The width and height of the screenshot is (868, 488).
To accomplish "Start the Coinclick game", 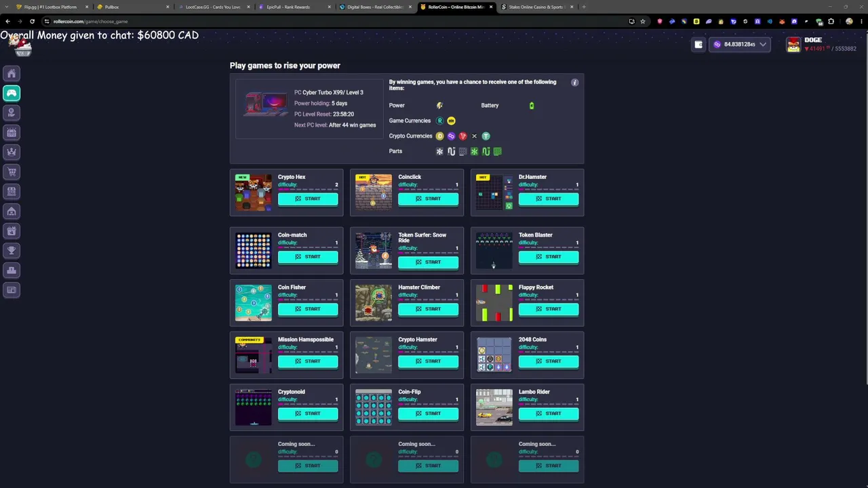I will coord(428,199).
